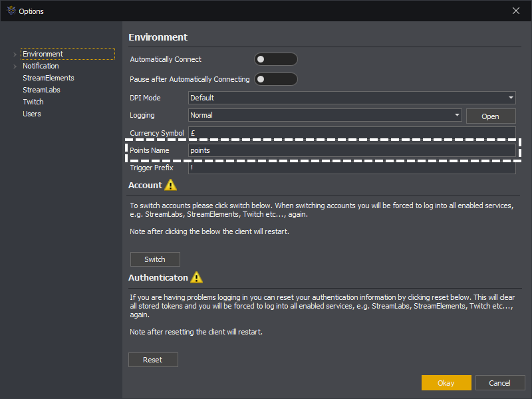
Task: Open the StreamLabs options page
Action: [41, 90]
